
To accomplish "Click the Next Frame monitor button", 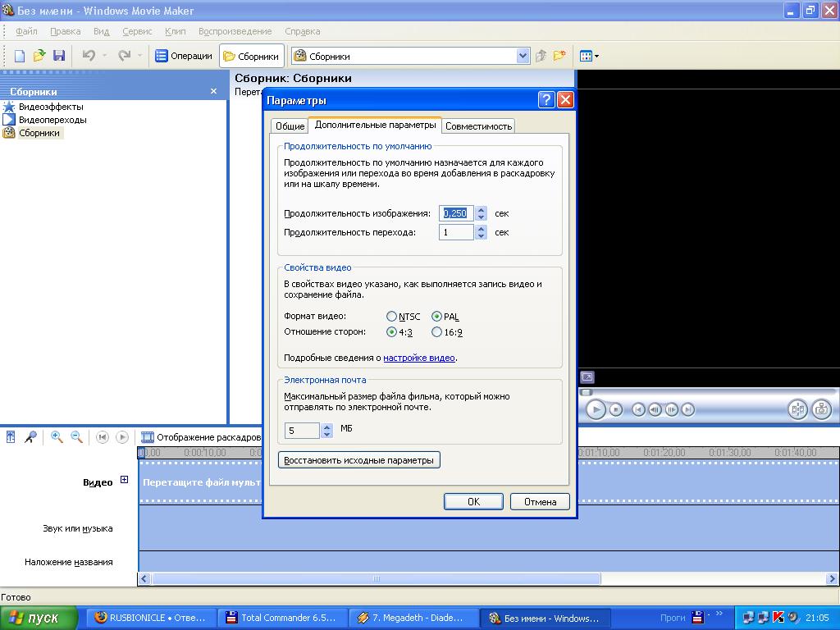I will pyautogui.click(x=671, y=410).
